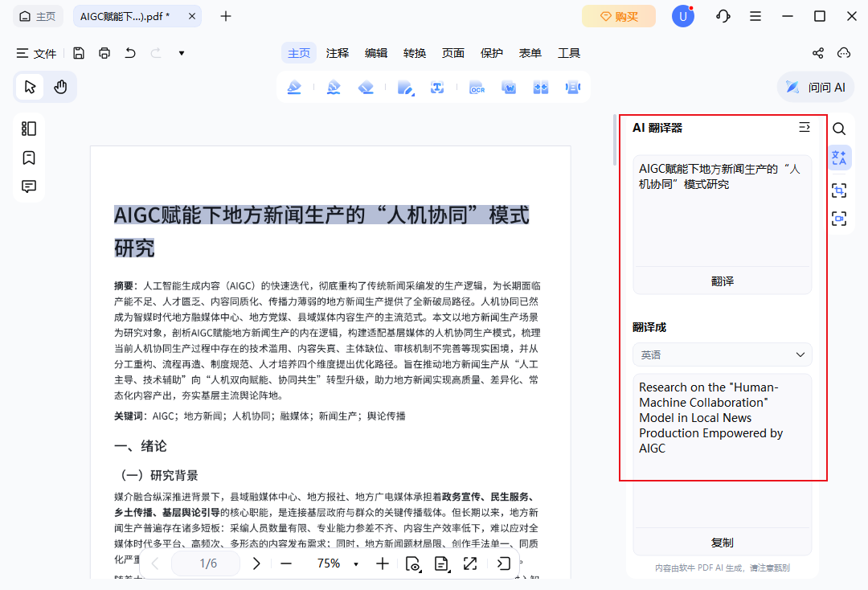Viewport: 868px width, 590px height.
Task: Open the user account avatar
Action: click(682, 17)
